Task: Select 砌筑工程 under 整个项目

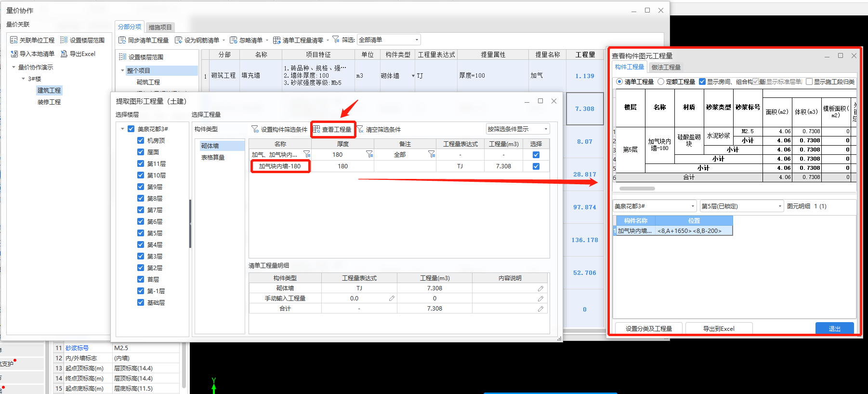Action: pyautogui.click(x=148, y=82)
